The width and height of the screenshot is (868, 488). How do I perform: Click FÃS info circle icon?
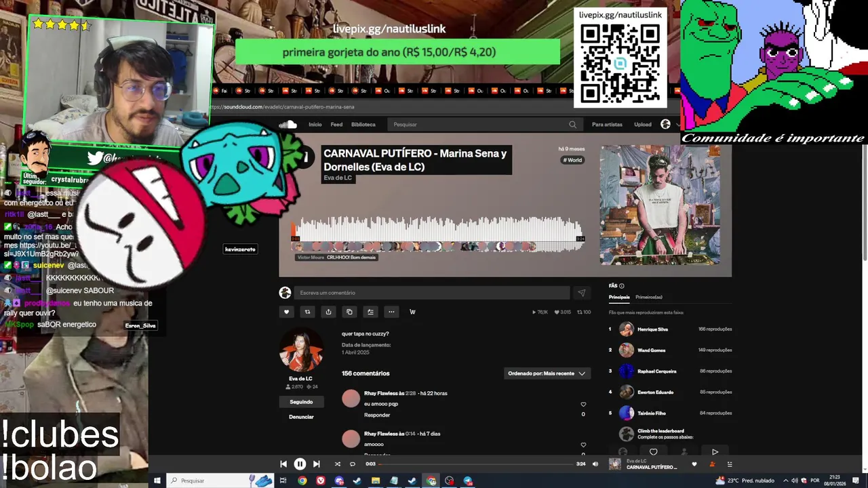(x=621, y=286)
